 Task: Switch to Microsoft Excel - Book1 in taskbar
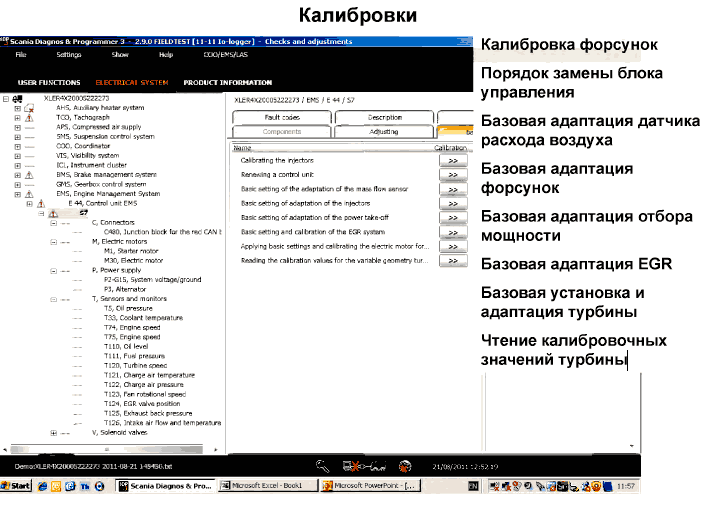266,485
